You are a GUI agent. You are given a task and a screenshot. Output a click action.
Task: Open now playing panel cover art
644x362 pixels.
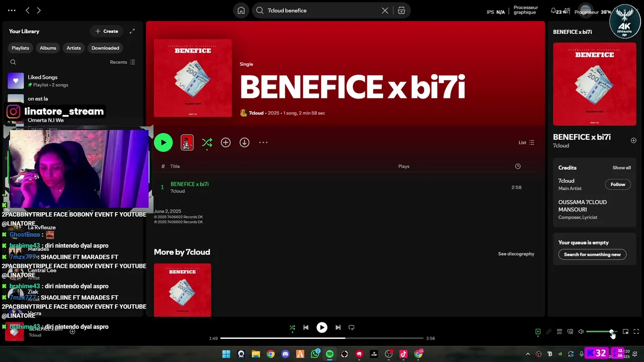click(x=594, y=84)
